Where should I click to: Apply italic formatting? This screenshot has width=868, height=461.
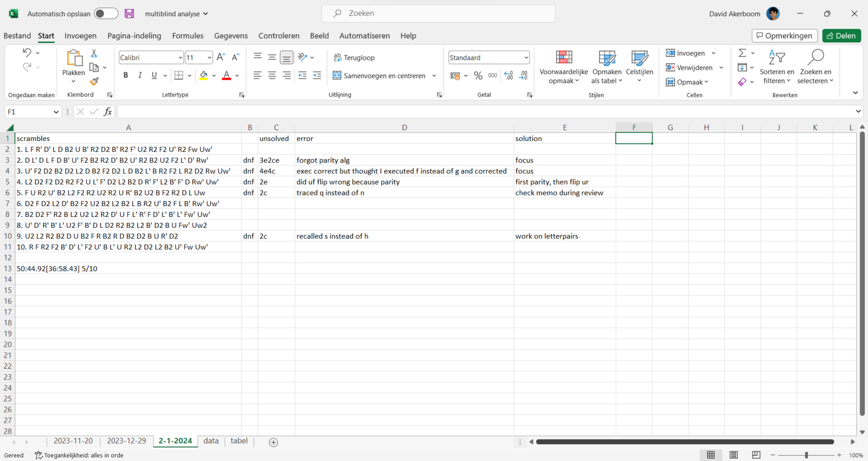[140, 75]
